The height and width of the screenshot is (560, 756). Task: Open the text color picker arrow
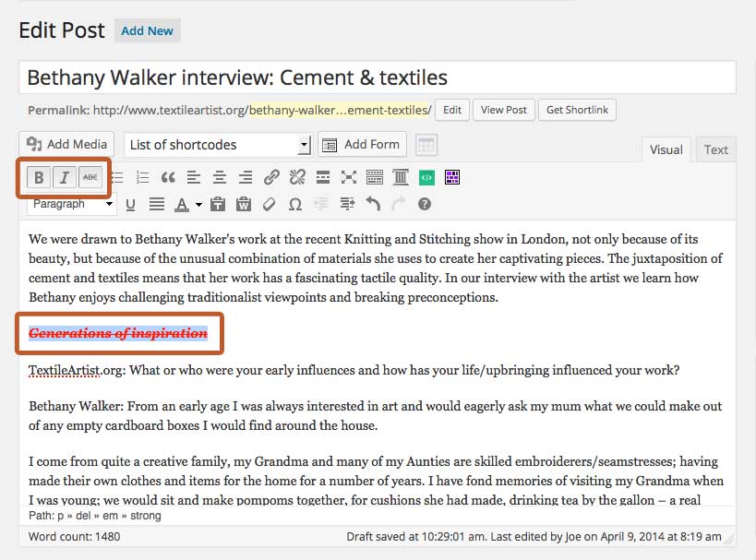point(198,205)
